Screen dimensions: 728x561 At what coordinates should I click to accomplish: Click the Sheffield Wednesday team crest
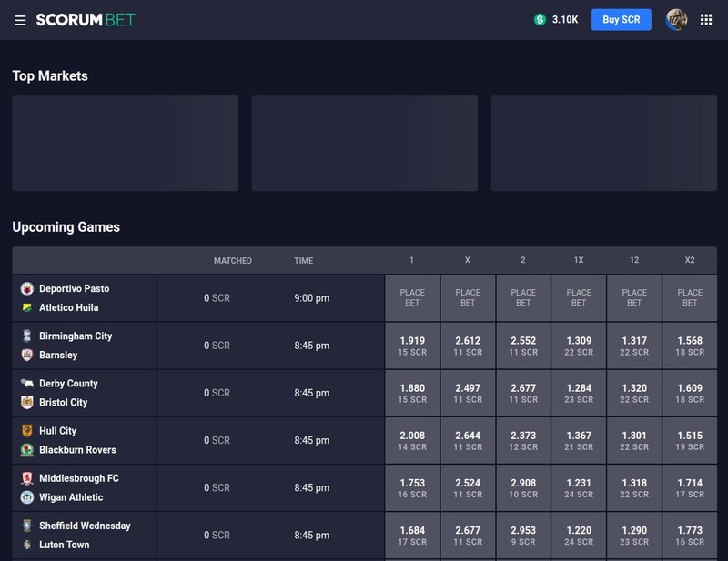(27, 526)
